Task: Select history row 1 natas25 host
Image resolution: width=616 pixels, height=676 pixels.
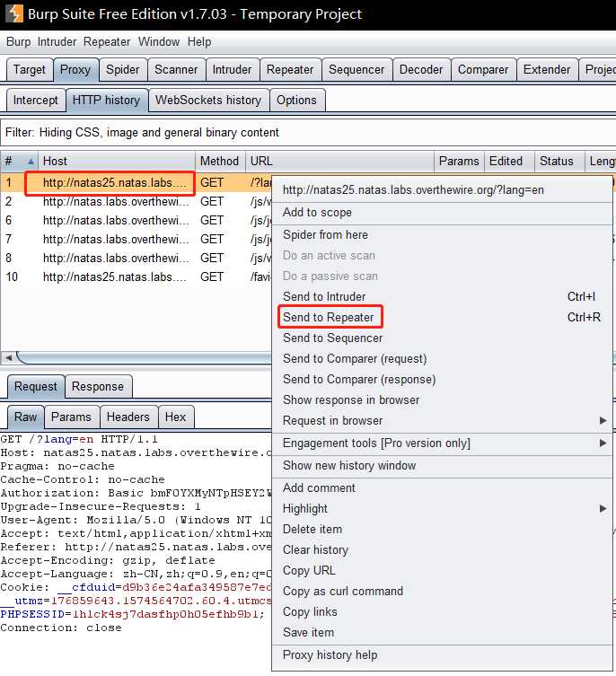Action: pyautogui.click(x=115, y=183)
